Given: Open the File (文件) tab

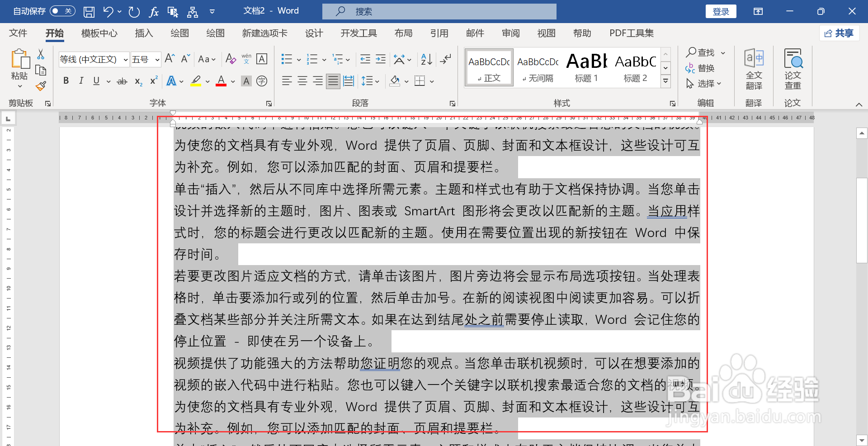Looking at the screenshot, I should tap(18, 33).
